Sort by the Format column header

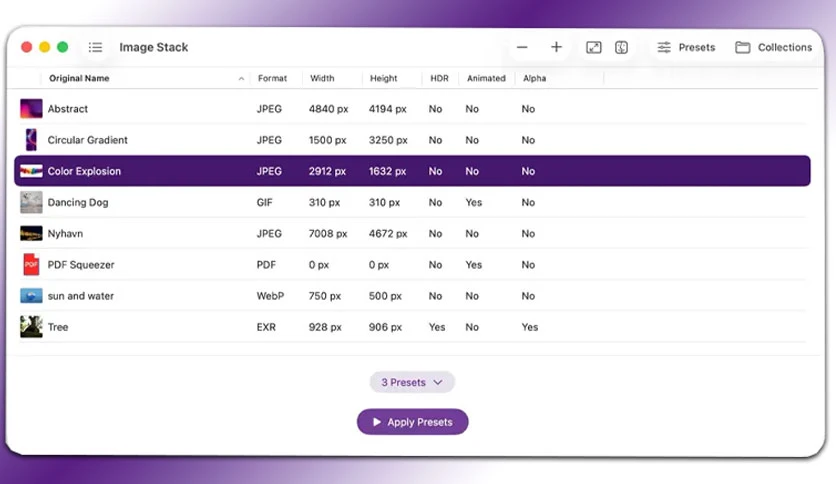272,78
